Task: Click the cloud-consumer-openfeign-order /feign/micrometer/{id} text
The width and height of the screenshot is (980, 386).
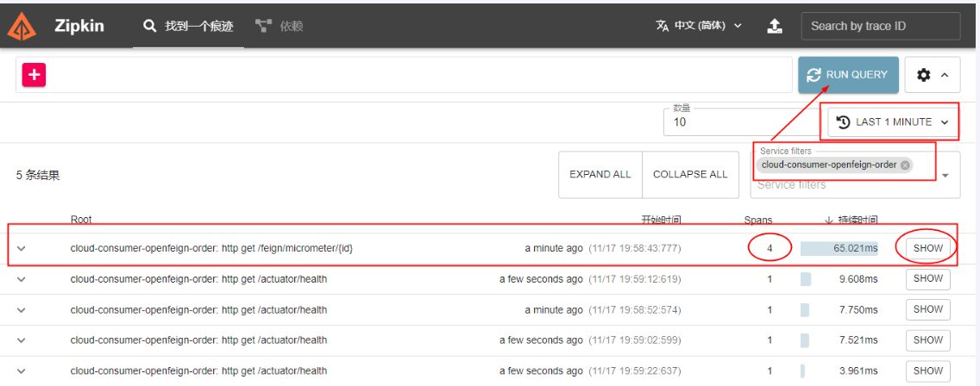Action: pyautogui.click(x=212, y=249)
